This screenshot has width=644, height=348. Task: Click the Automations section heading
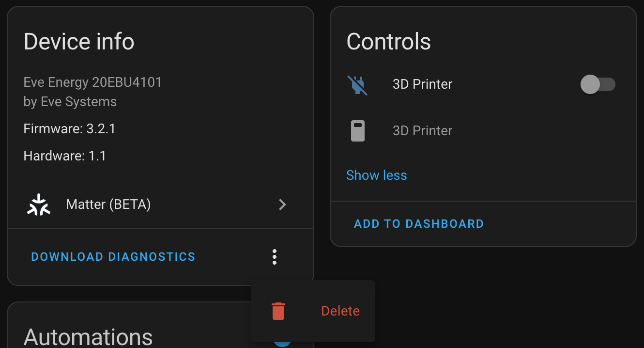(88, 335)
